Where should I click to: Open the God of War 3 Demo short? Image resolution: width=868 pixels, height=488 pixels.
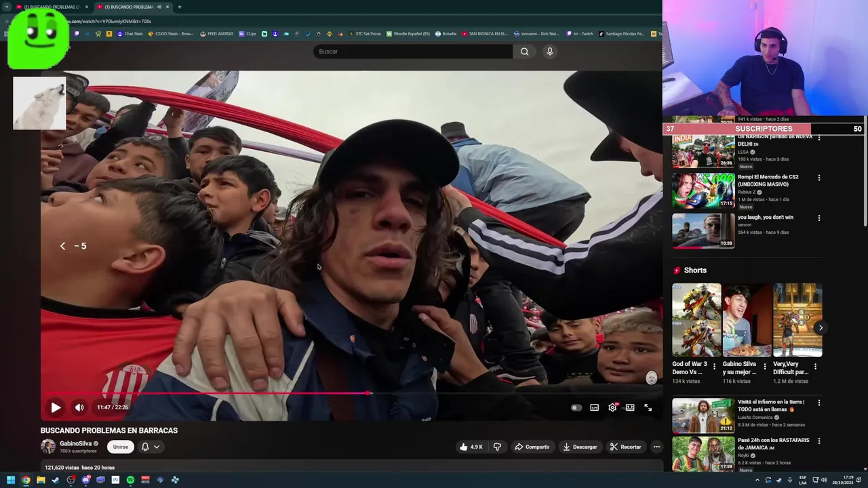[696, 320]
